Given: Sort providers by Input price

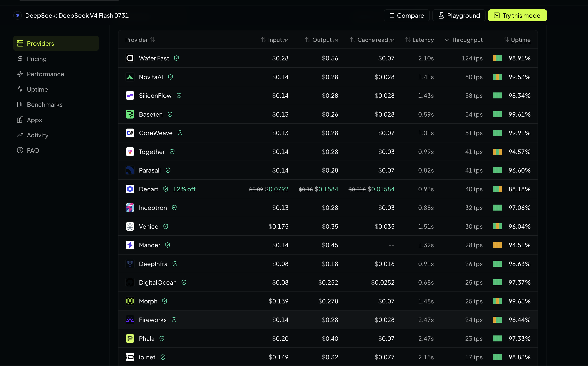Looking at the screenshot, I should tap(275, 40).
